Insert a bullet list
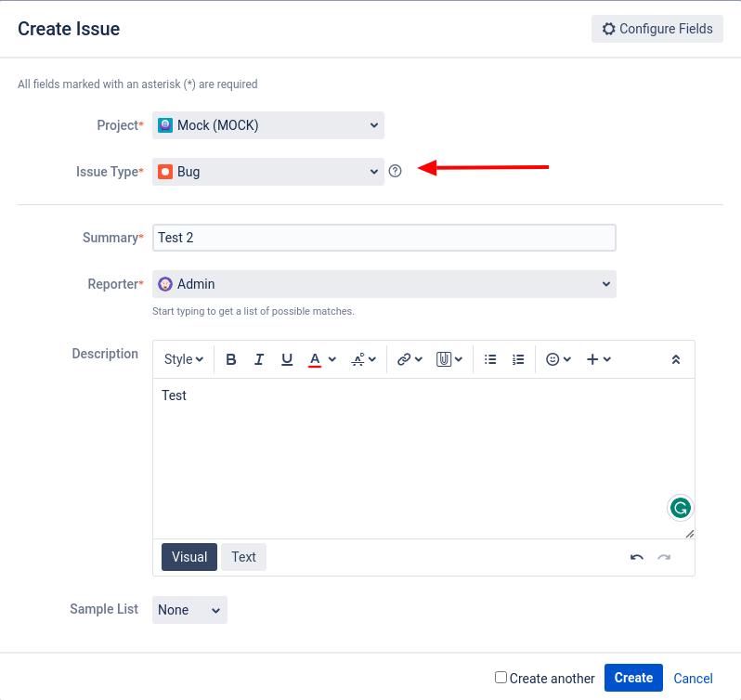Image resolution: width=741 pixels, height=700 pixels. [490, 359]
